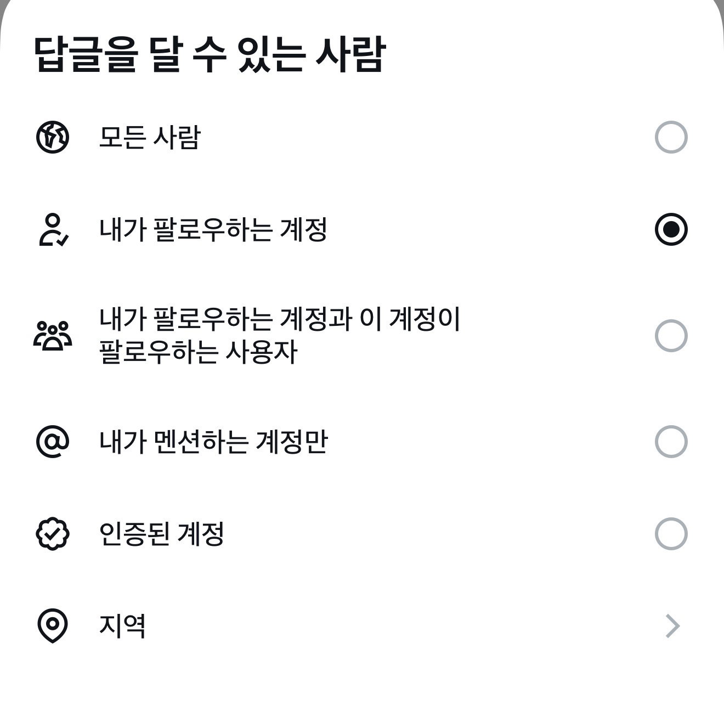Viewport: 724px width, 728px height.
Task: Select the filled 내가 팔로우하는 계정 radio button
Action: pyautogui.click(x=671, y=230)
